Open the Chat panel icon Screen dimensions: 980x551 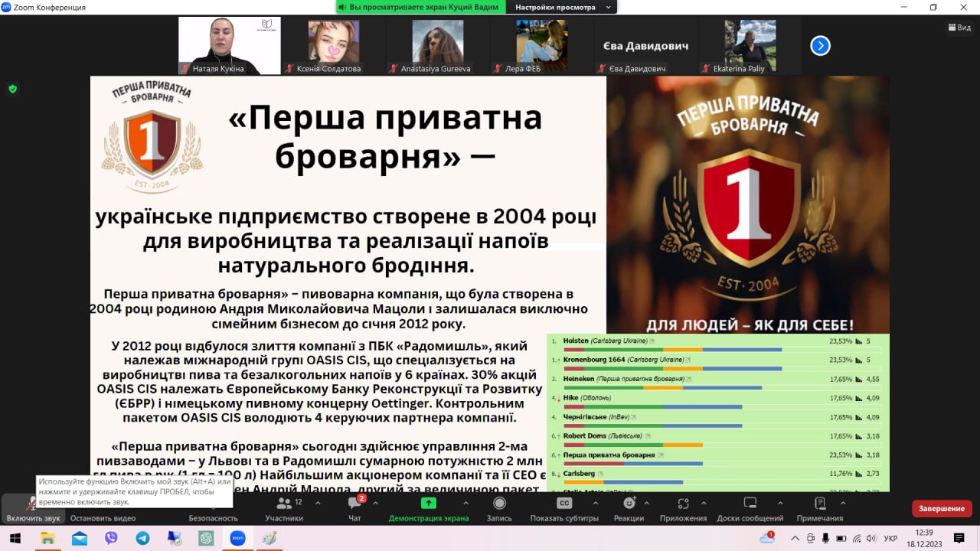coord(354,504)
